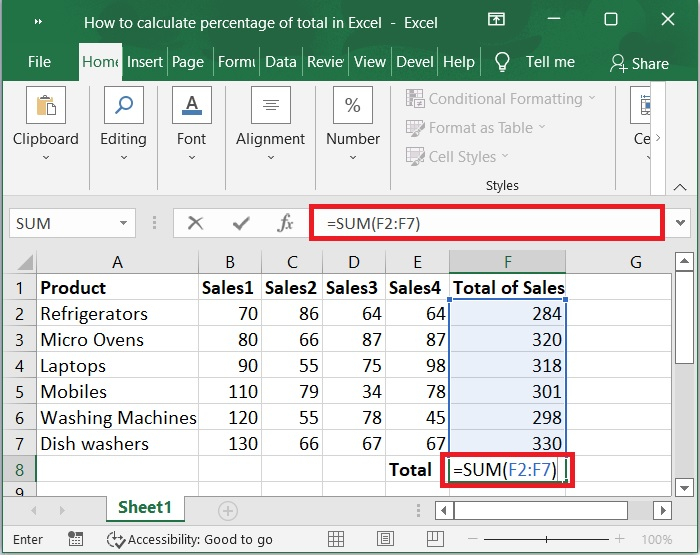Add a new sheet with plus icon
Image resolution: width=700 pixels, height=558 pixels.
228,510
